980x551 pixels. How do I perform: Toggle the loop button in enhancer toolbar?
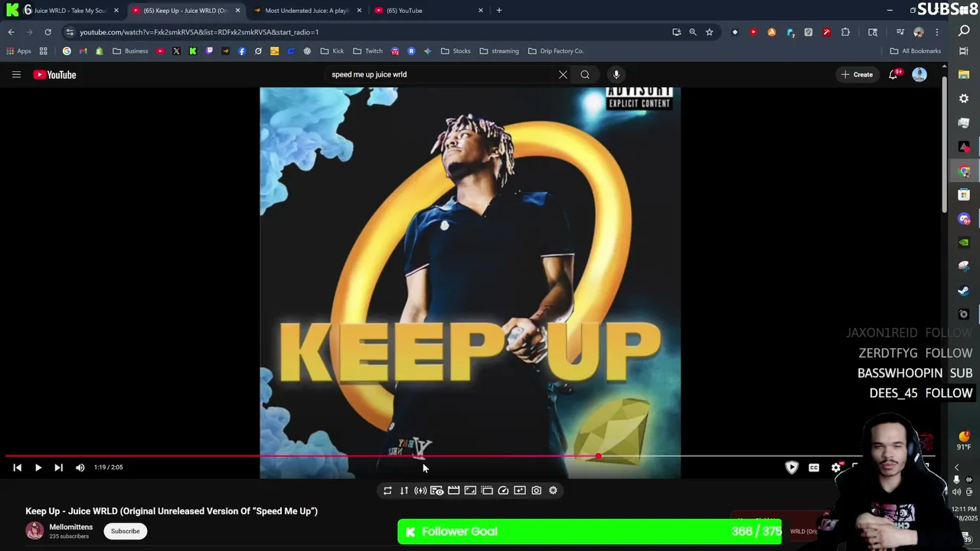(387, 491)
